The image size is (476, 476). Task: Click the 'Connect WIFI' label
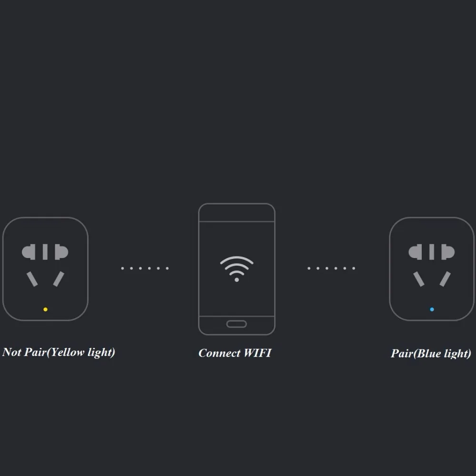235,353
